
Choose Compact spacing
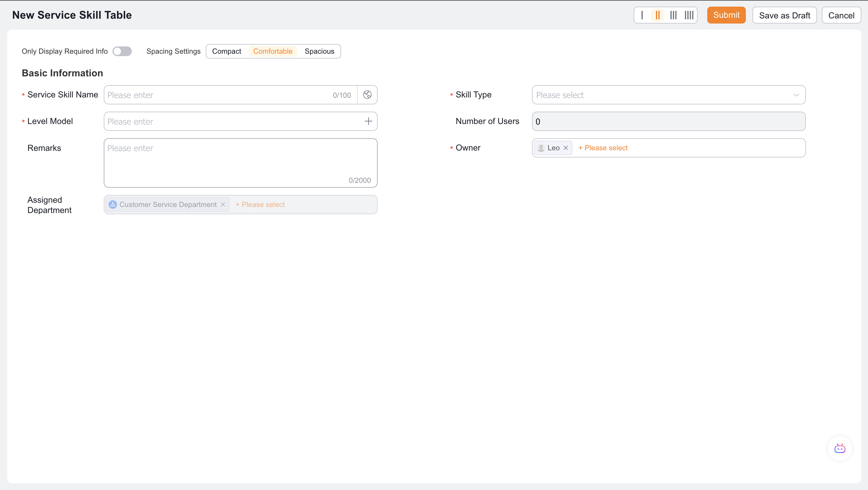[227, 51]
